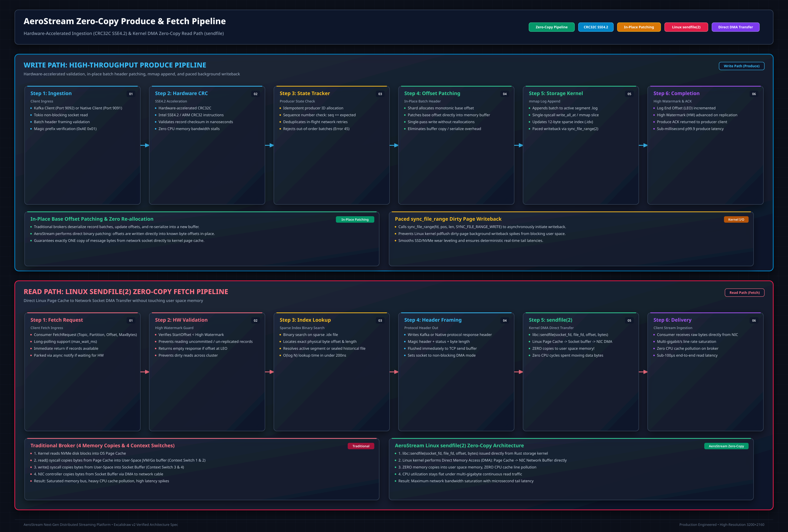
Task: Click the WRITE PATH section heading
Action: 115,65
